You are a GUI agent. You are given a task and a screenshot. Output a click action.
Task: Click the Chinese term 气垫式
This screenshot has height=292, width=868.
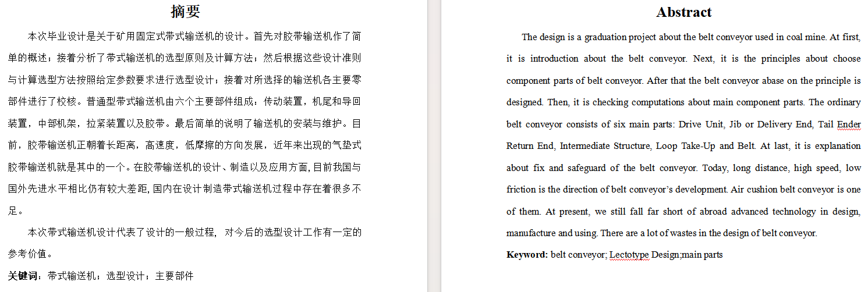[346, 145]
